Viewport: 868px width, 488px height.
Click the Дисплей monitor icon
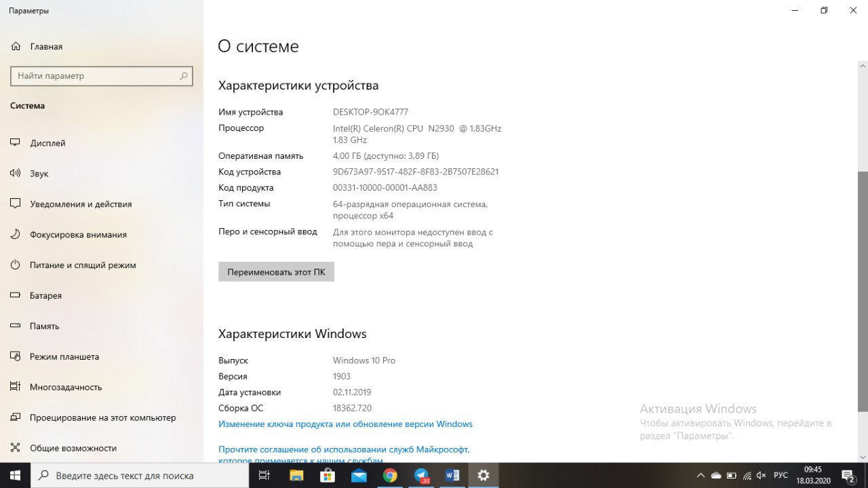(16, 143)
